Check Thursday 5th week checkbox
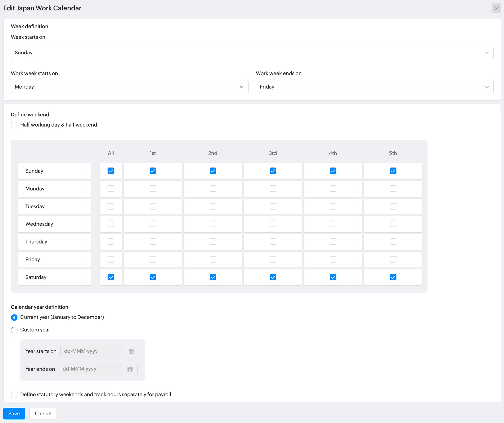Viewport: 504px width, 423px height. (393, 242)
